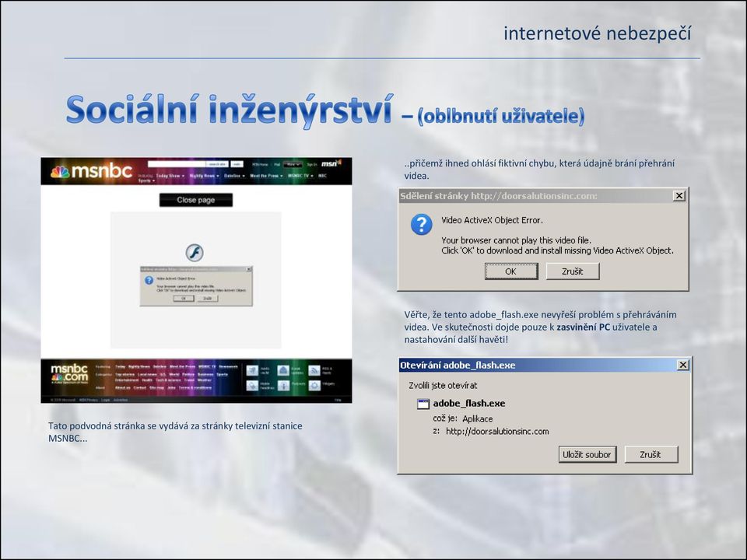This screenshot has width=747, height=560.
Task: Click the About us link in the footer
Action: [x=123, y=387]
